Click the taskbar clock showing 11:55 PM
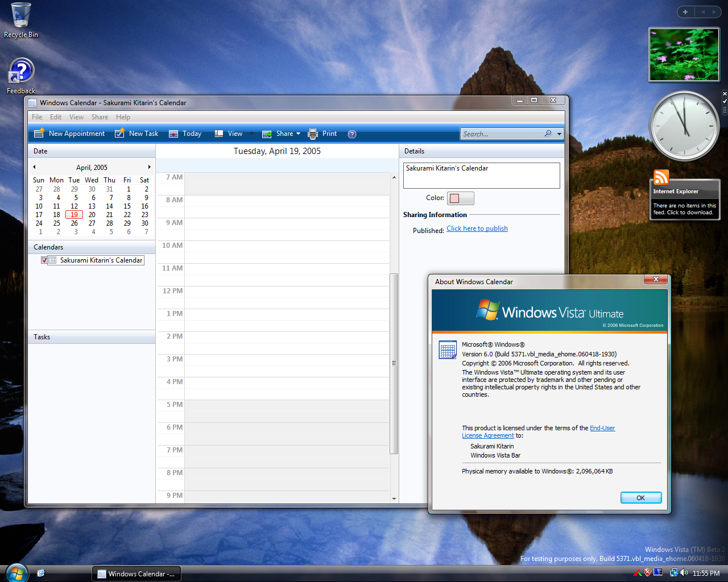Viewport: 728px width, 582px height. click(706, 573)
